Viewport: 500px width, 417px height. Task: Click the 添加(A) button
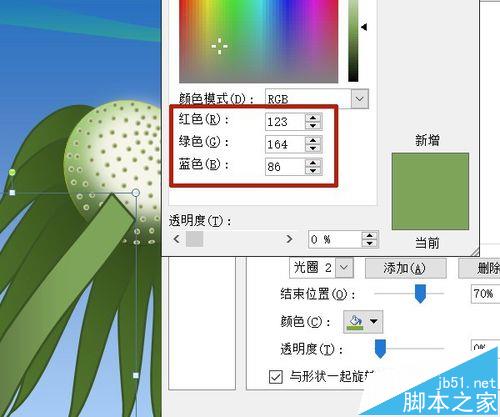coord(405,268)
